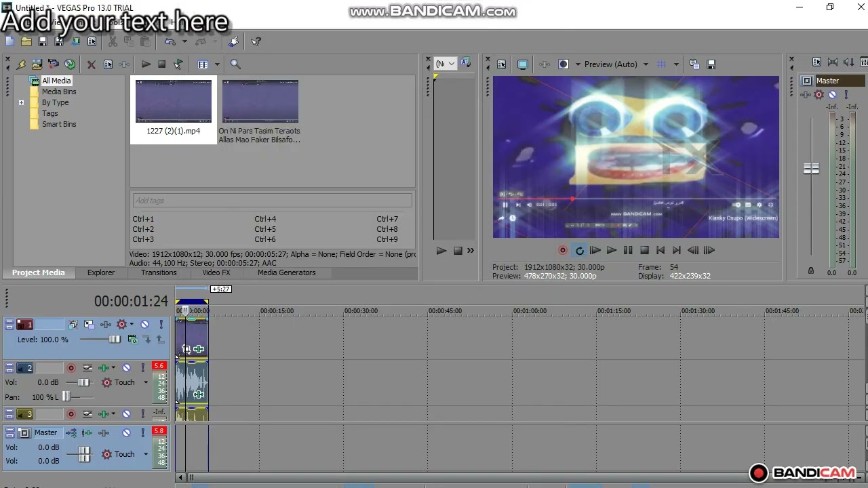
Task: Open Event Pan/Crop on the video clip
Action: [x=186, y=349]
